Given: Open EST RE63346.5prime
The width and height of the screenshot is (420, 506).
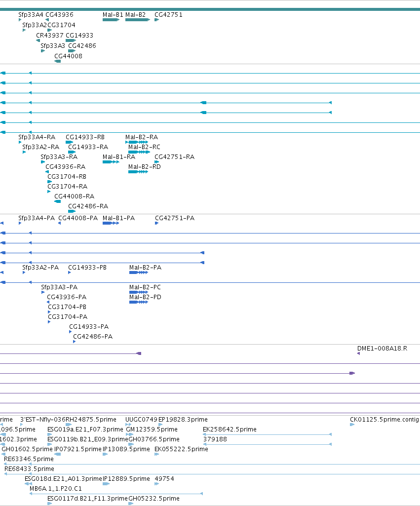Looking at the screenshot, I should point(29,459).
